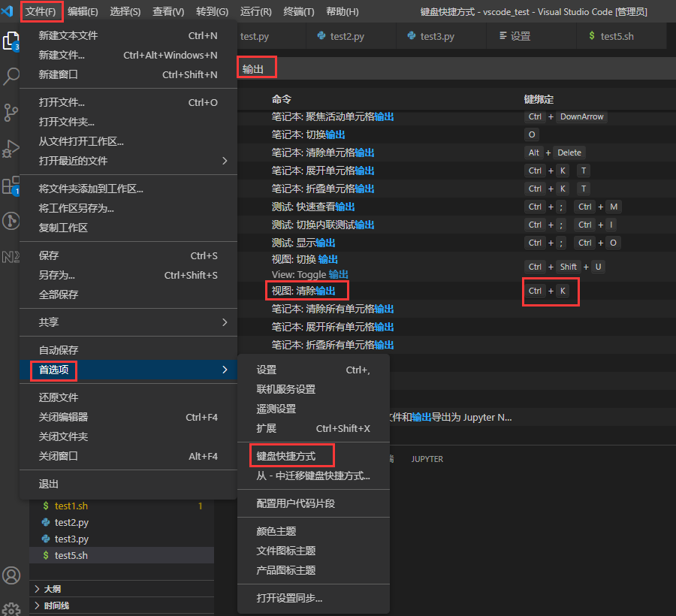Click the Ctrl + K keybinding for 清除输出
Viewport: 676px width, 616px height.
[548, 291]
